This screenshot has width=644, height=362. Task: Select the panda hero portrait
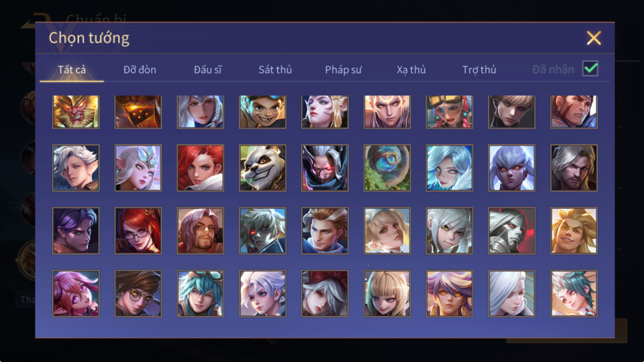262,168
